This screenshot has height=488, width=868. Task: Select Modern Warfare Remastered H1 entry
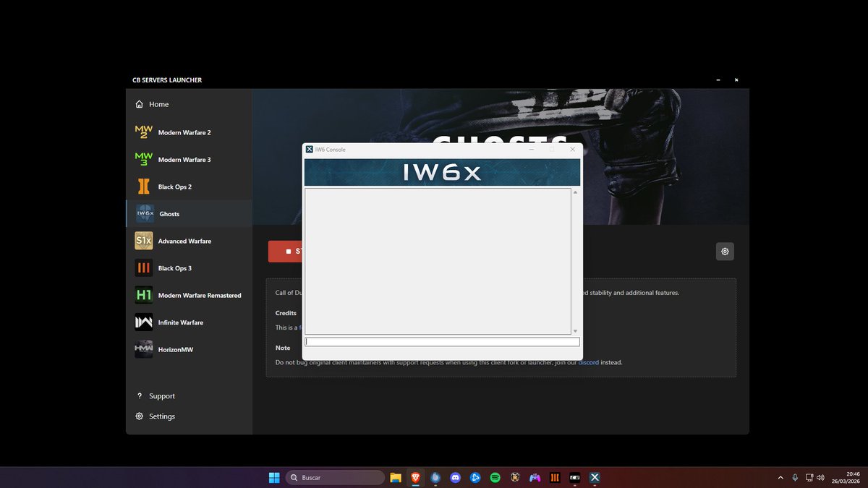tap(189, 295)
